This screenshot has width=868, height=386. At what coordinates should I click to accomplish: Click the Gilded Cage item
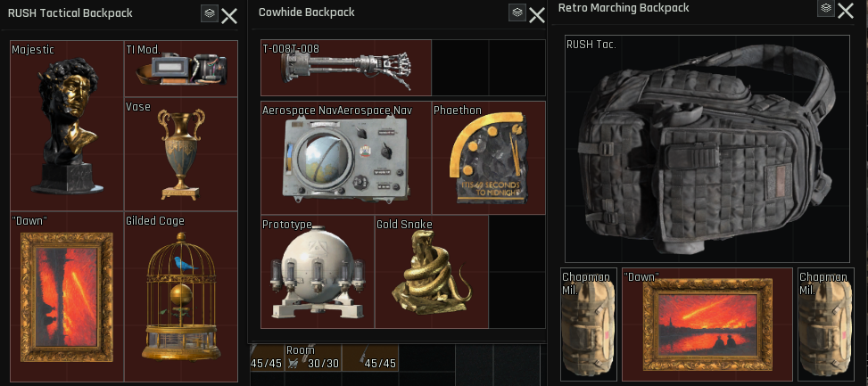[x=181, y=297]
